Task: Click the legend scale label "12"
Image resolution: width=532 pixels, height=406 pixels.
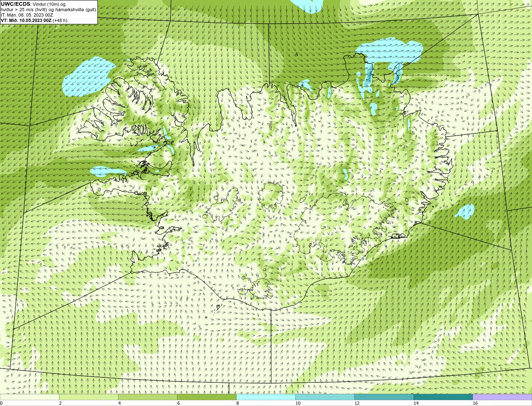Action: [x=357, y=403]
